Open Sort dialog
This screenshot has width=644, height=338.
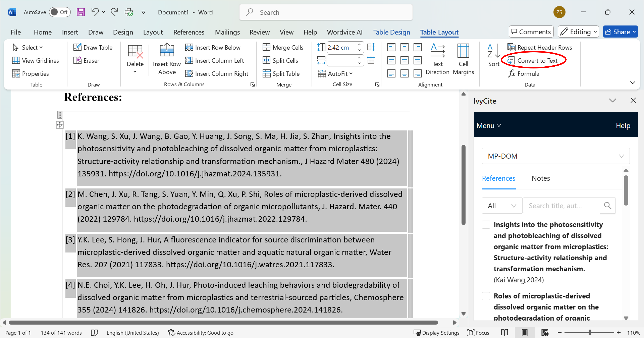[494, 55]
